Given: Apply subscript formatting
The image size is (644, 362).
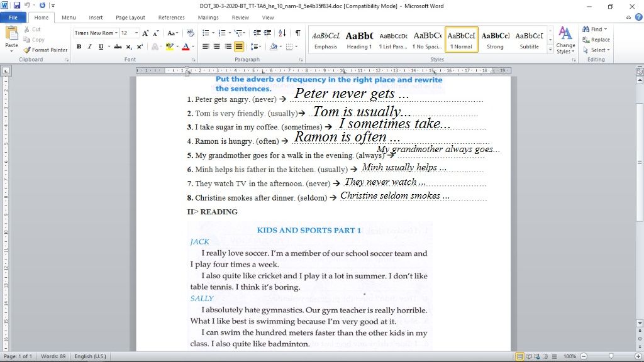Looking at the screenshot, I should tap(129, 47).
